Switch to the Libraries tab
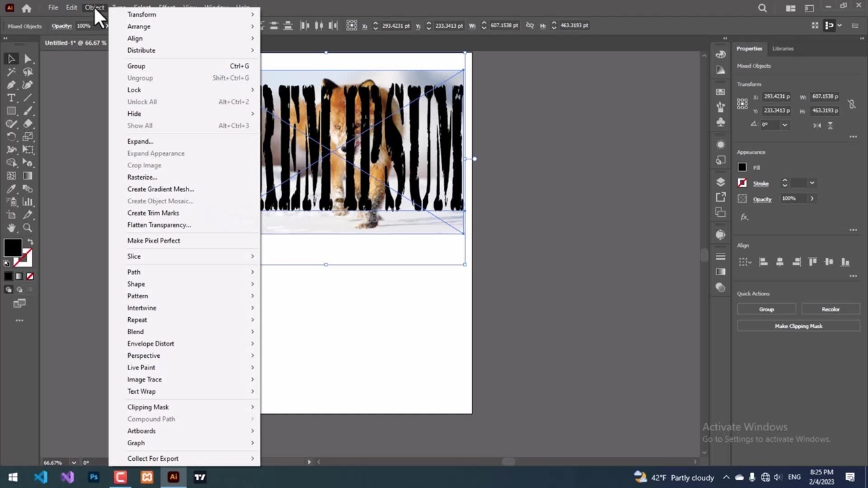868x488 pixels. coord(783,49)
